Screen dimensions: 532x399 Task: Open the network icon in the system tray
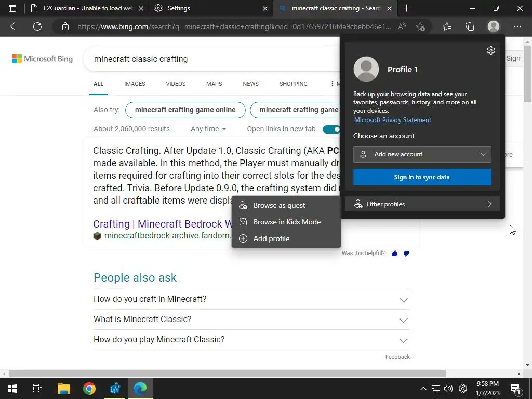[x=436, y=389]
